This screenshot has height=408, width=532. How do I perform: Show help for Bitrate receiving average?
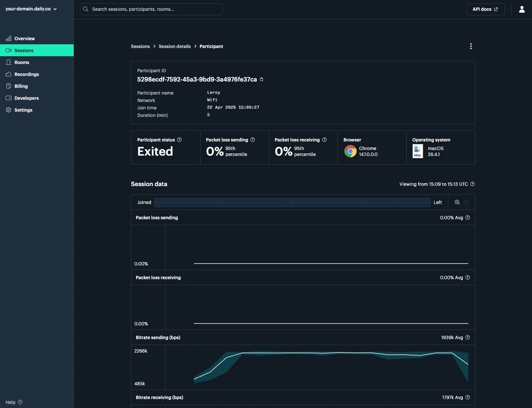[468, 397]
